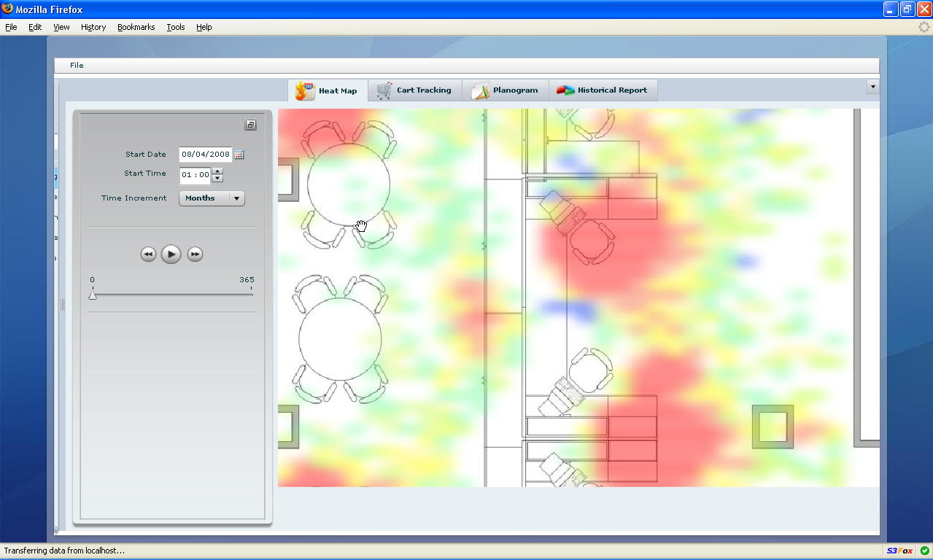This screenshot has width=933, height=560.
Task: Click the rewind playback button
Action: [148, 254]
